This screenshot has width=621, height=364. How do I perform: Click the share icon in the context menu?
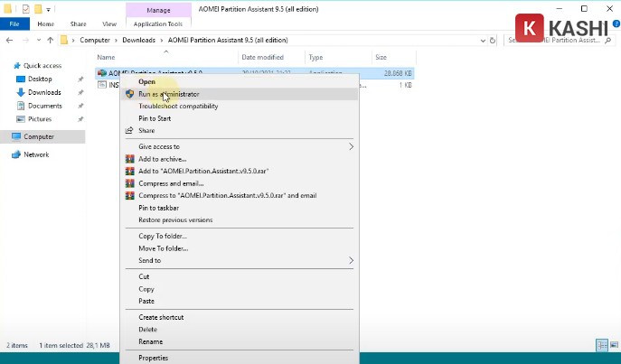[x=129, y=130]
